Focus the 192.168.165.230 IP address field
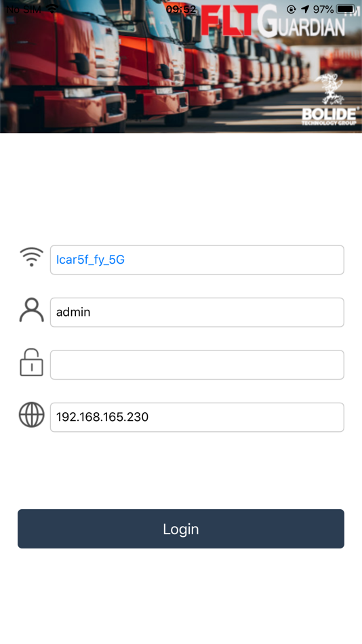The height and width of the screenshot is (644, 362). click(197, 418)
